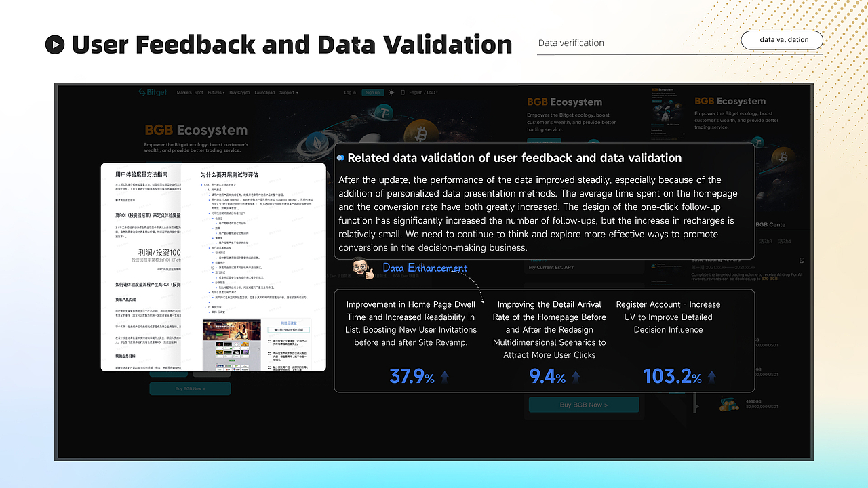Open the Markets menu item

(x=184, y=92)
